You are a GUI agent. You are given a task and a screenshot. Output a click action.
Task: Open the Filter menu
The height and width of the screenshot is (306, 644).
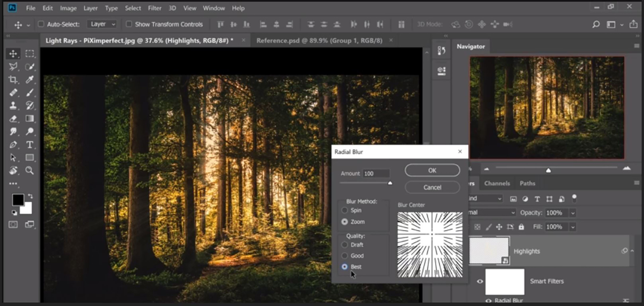(x=155, y=8)
